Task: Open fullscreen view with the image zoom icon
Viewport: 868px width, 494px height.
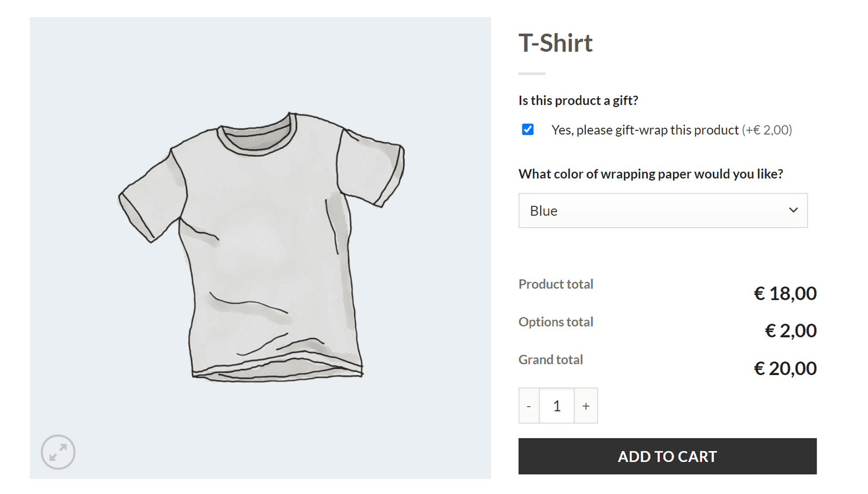Action: click(x=58, y=452)
